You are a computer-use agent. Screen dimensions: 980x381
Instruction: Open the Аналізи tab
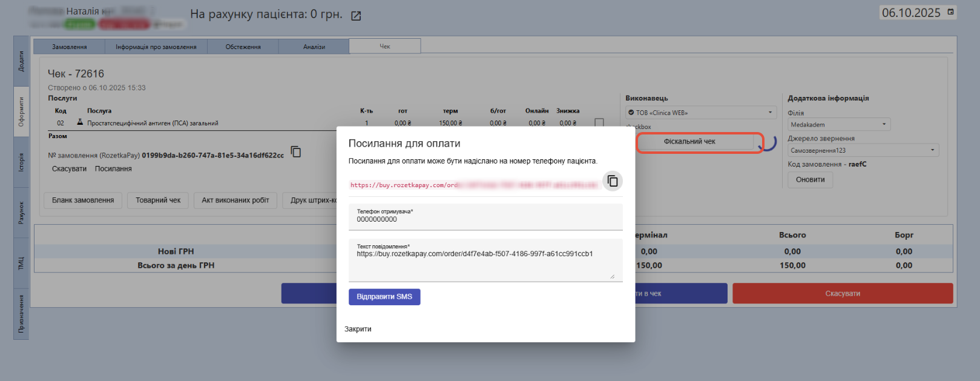(314, 47)
